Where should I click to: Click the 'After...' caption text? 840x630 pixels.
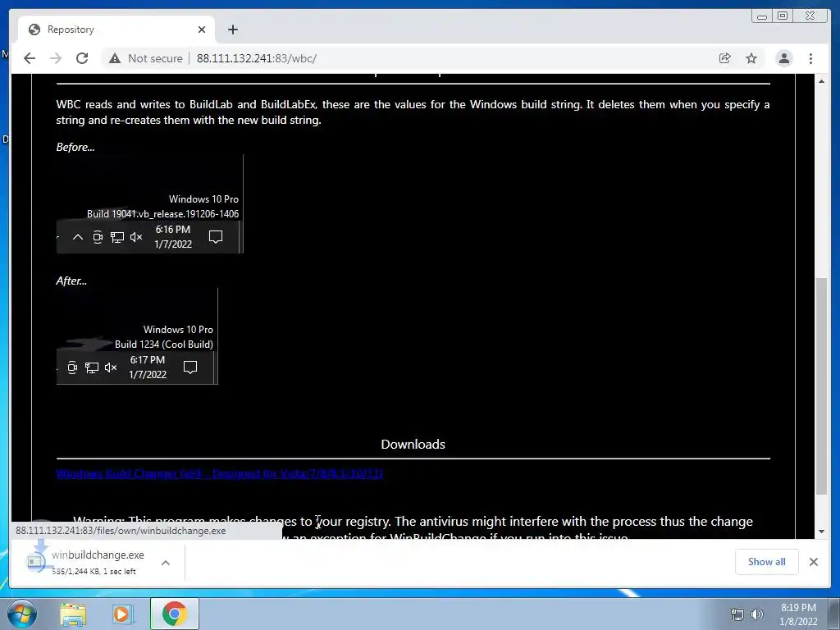click(x=71, y=281)
